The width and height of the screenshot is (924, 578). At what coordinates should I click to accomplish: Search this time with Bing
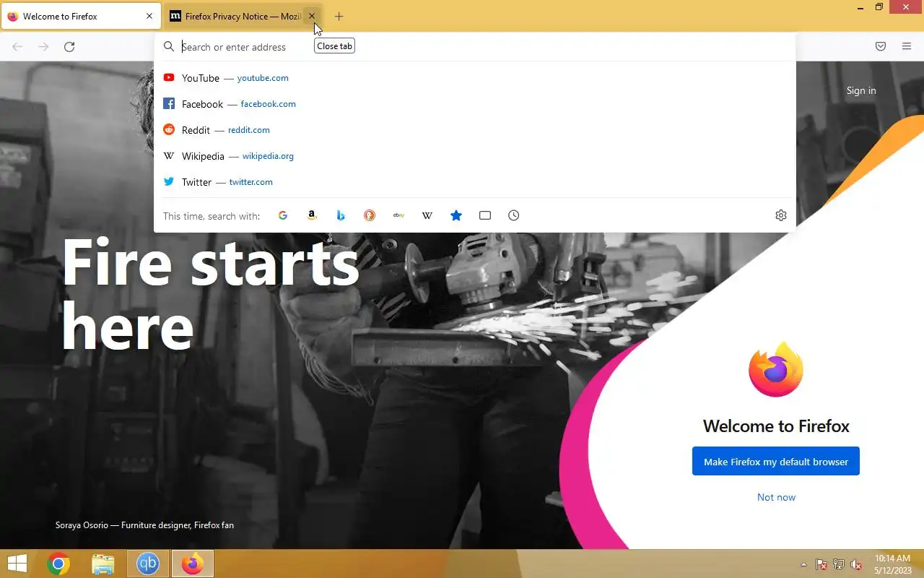pyautogui.click(x=341, y=215)
